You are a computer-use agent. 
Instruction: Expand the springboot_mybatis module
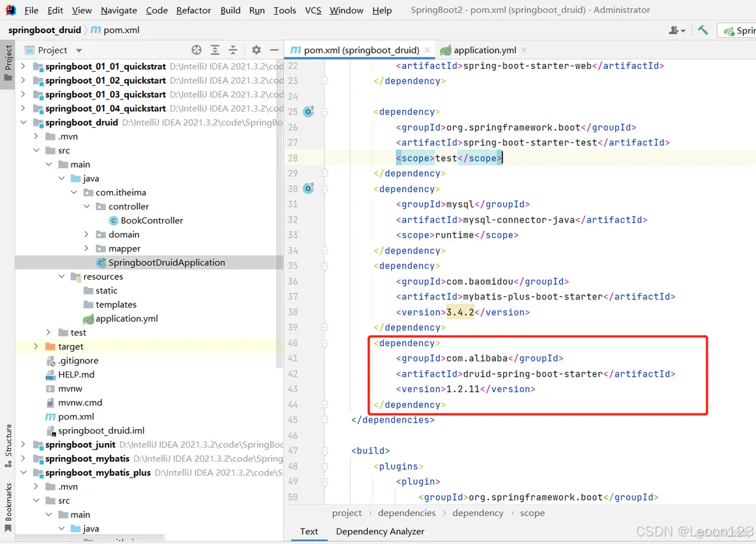coord(23,458)
